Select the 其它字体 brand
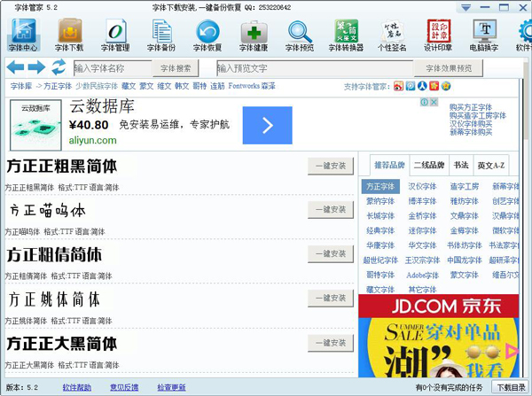 (x=422, y=290)
